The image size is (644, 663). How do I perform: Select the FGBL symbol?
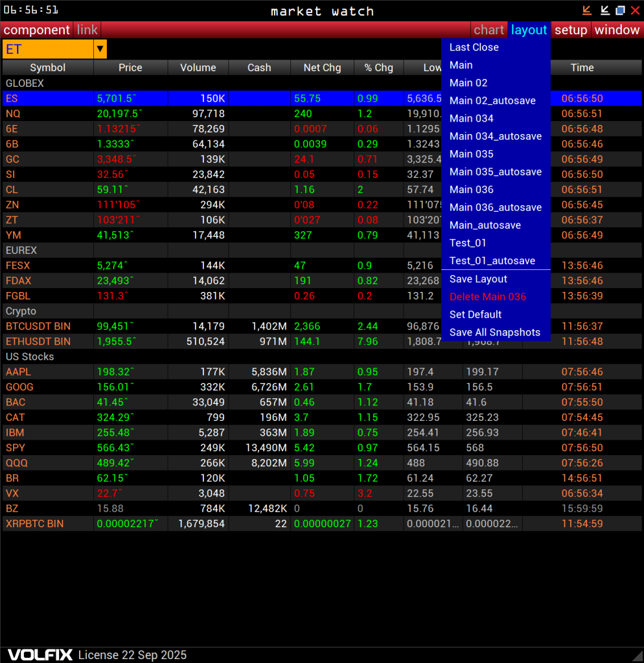pos(17,297)
